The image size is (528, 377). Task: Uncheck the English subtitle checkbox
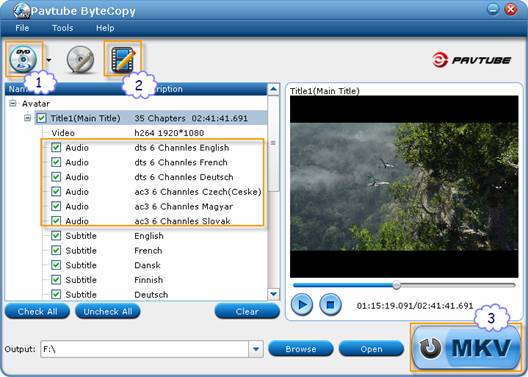(x=56, y=236)
